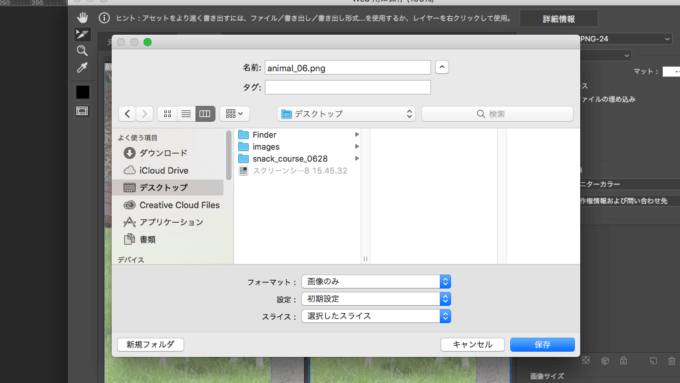Viewport: 680px width, 383px height.
Task: Click the 保存 button
Action: tap(543, 345)
